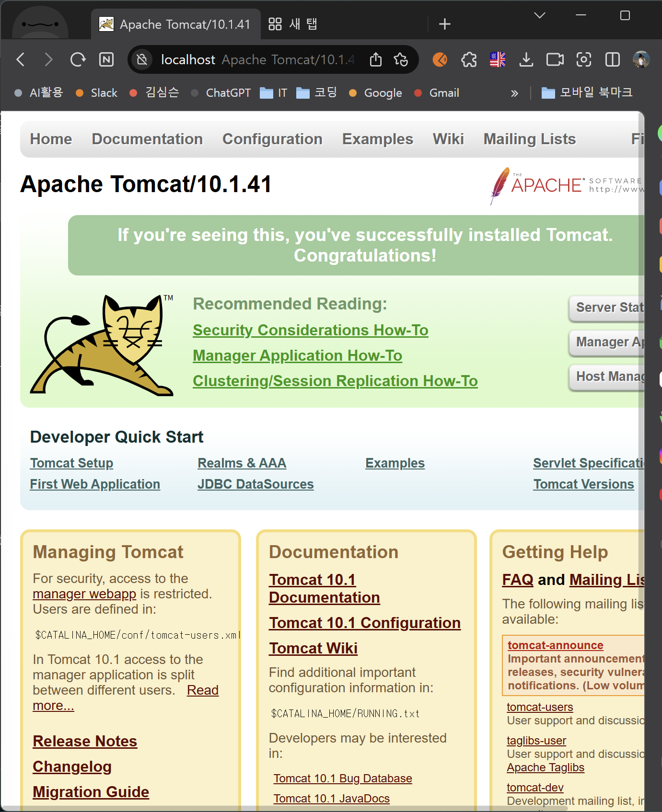Click the Manager App button

pyautogui.click(x=607, y=342)
